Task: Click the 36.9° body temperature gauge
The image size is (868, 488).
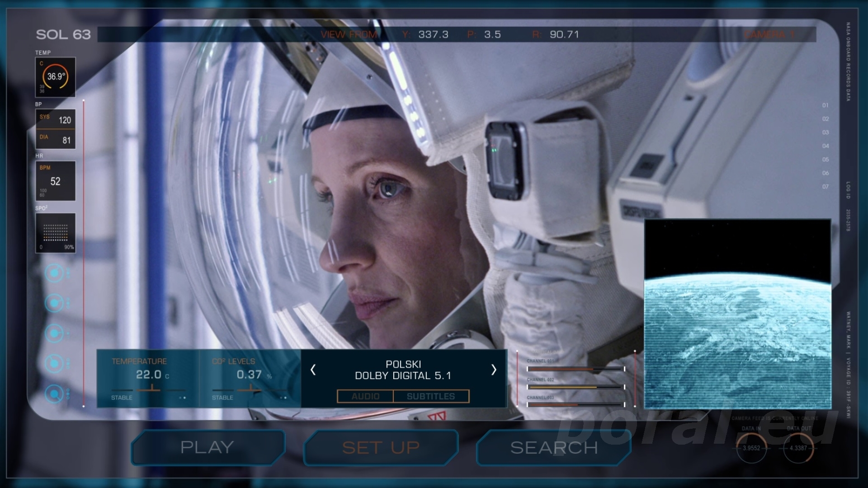Action: (x=55, y=77)
